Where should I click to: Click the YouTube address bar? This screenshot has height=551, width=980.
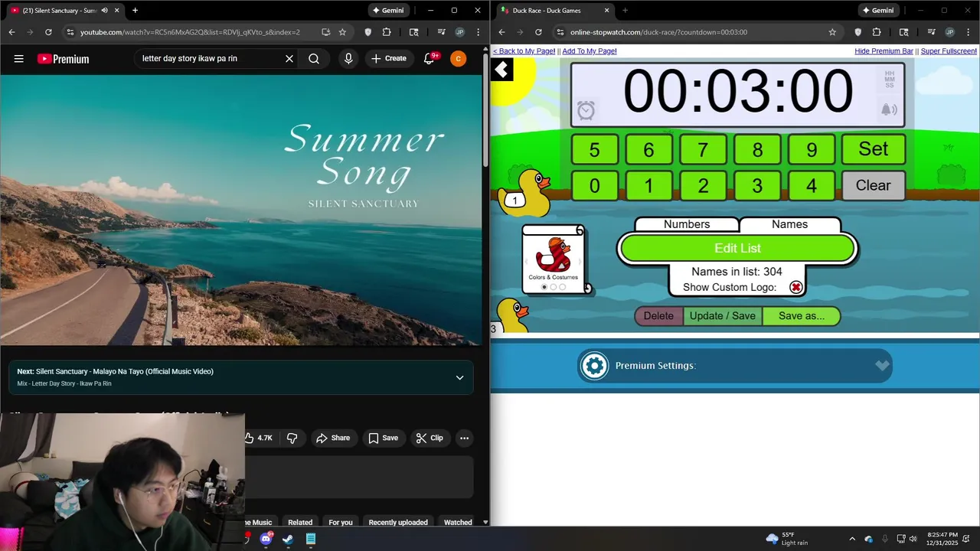[190, 32]
